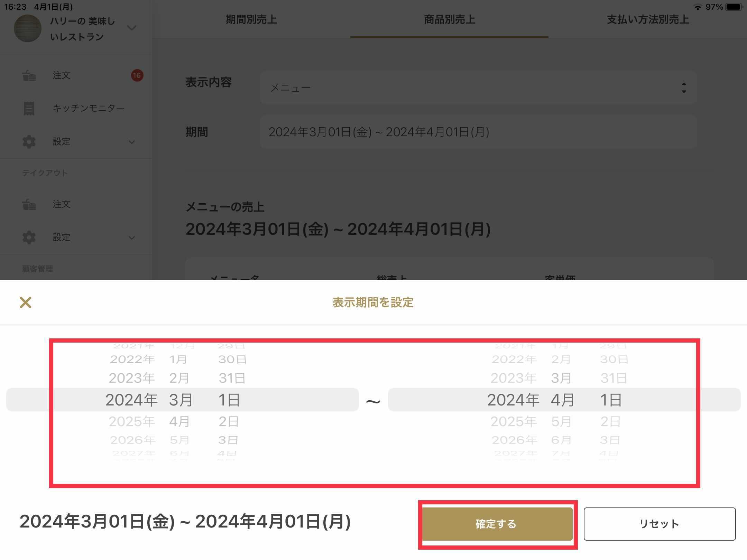
Task: Tap the 期間 date range field
Action: tap(478, 132)
